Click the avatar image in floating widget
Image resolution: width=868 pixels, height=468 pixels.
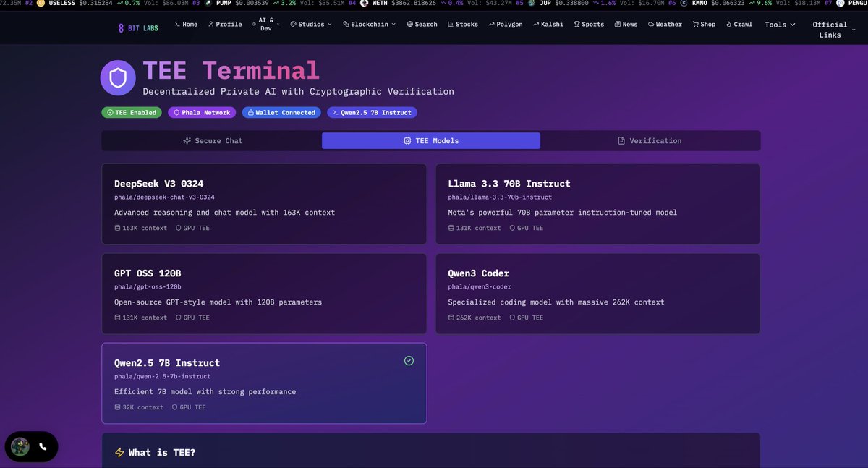20,447
